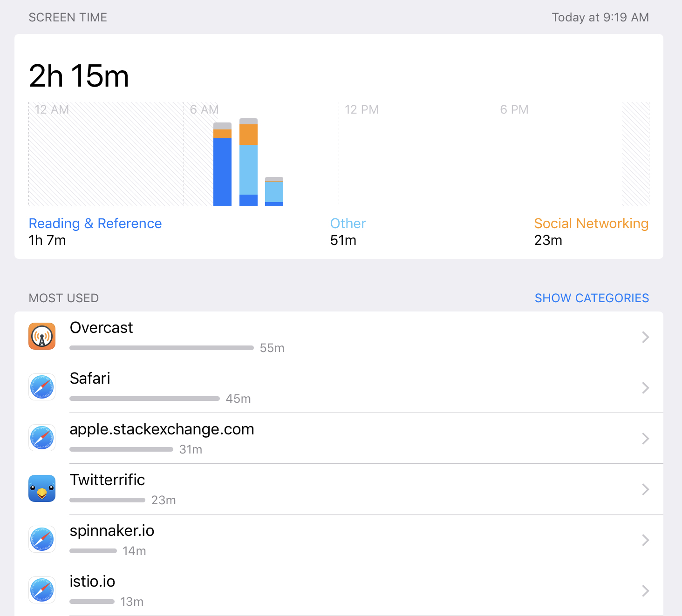The image size is (682, 616).
Task: Tap the Twitterrific bird icon
Action: [x=41, y=488]
